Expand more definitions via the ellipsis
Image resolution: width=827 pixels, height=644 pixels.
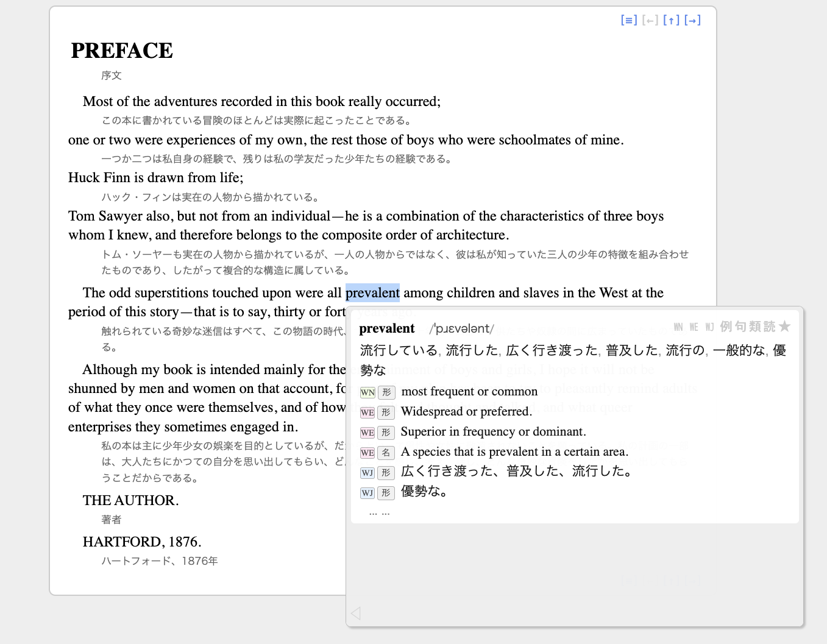(x=379, y=513)
